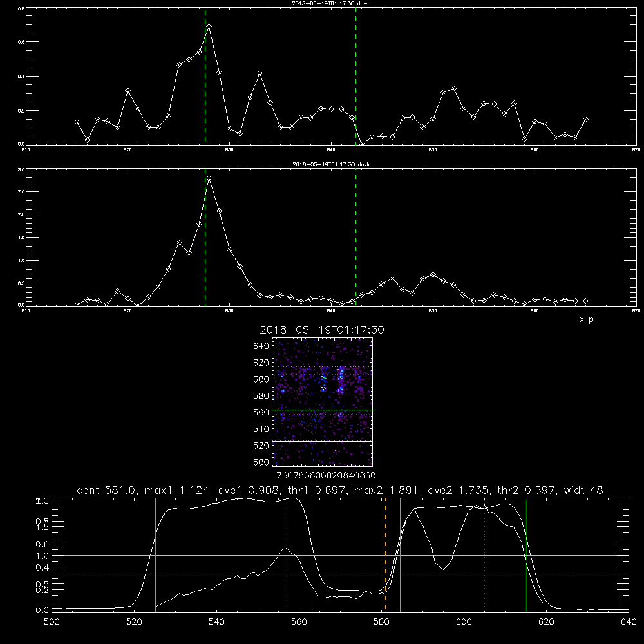The height and width of the screenshot is (644, 644).
Task: Click the dawn plot's green dashed line near 828
Action: point(205,77)
